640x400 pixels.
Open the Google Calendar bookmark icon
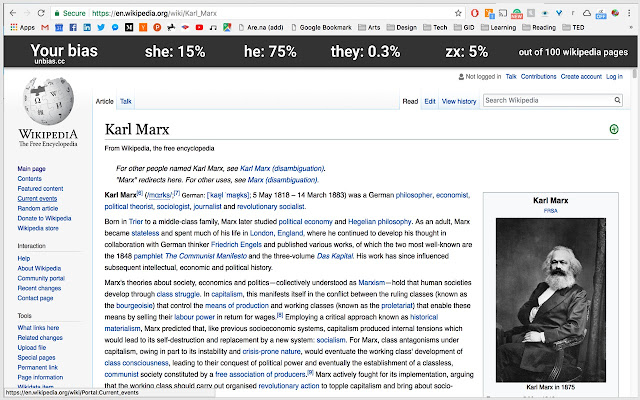tap(59, 27)
